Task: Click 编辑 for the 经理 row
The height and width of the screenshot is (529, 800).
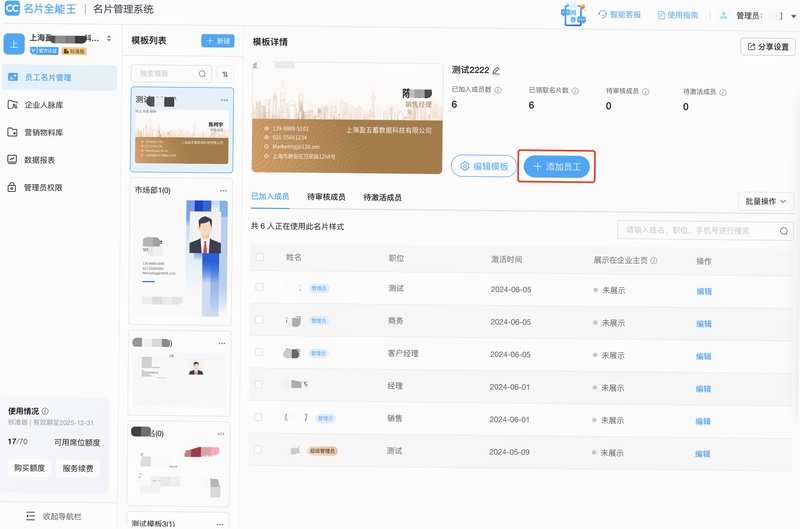Action: click(703, 389)
